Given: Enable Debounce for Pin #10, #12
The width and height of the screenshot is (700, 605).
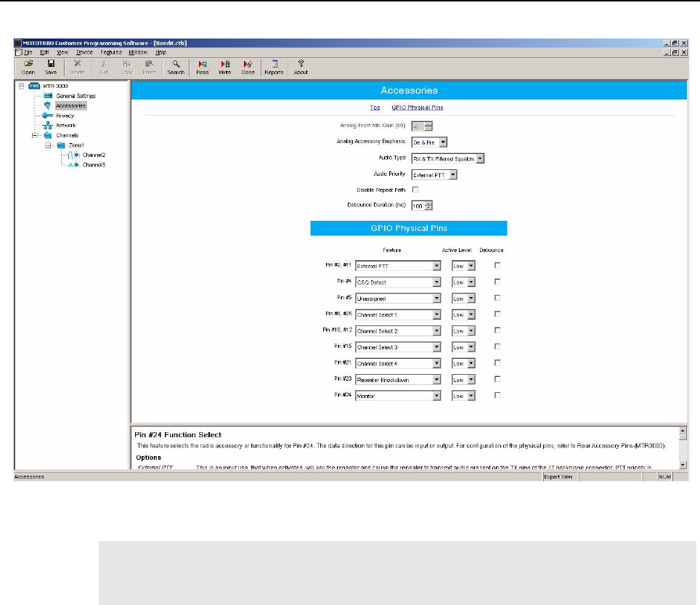Looking at the screenshot, I should [497, 330].
